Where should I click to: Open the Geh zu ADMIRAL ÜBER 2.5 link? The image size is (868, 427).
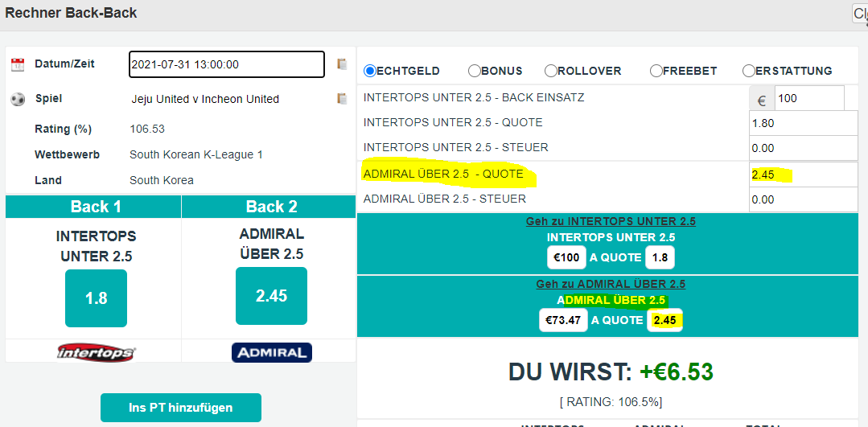click(611, 285)
